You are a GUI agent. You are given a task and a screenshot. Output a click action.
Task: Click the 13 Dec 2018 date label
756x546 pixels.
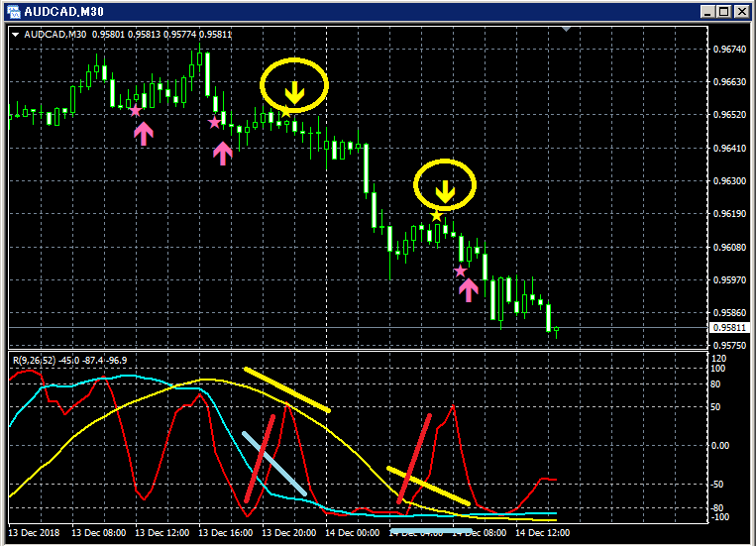(34, 533)
